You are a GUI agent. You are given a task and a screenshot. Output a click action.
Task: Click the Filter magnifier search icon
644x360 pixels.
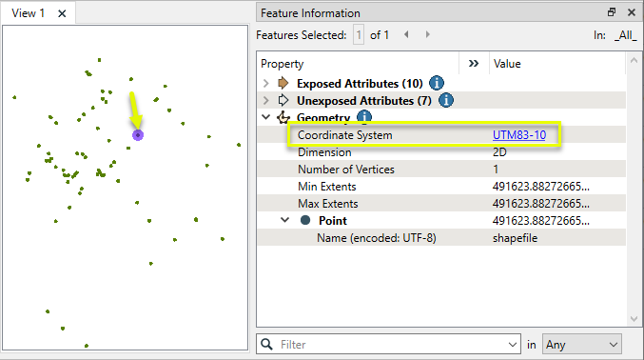tap(266, 344)
